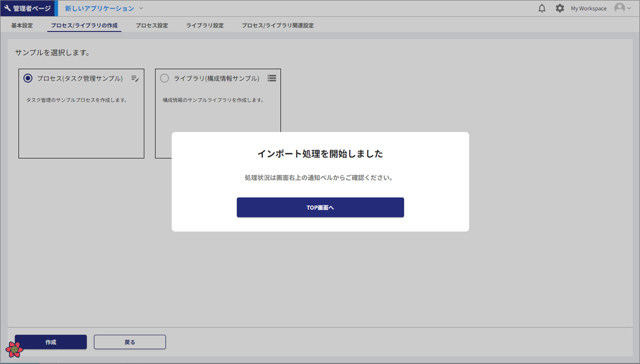
Task: Click the list icon on the library card
Action: click(x=272, y=79)
